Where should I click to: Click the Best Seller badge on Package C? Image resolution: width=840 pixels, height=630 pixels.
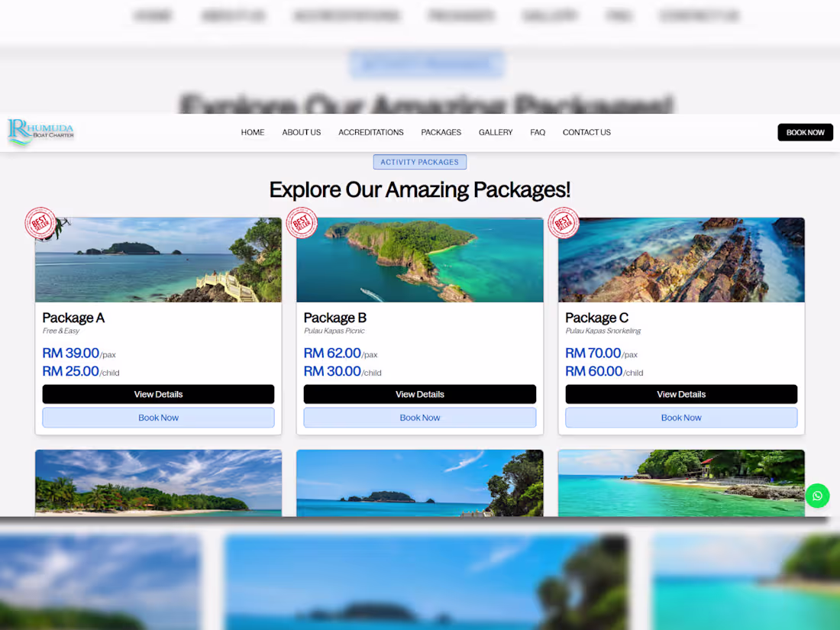click(564, 224)
